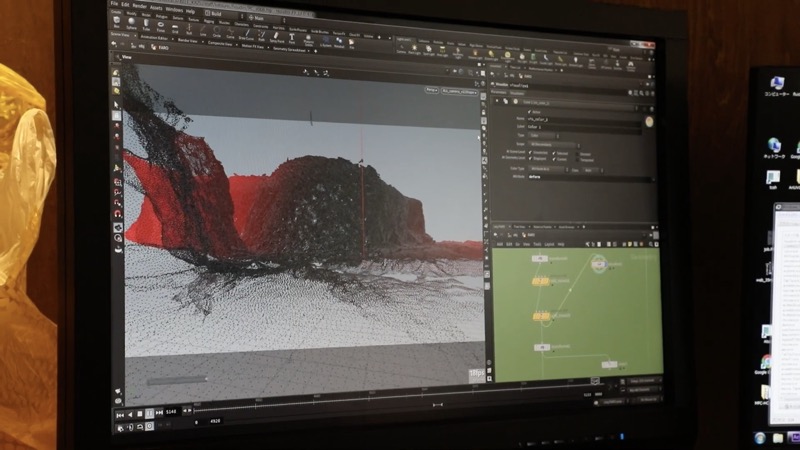This screenshot has width=800, height=450.
Task: Click the round color swatch beside Name
Action: point(649,122)
